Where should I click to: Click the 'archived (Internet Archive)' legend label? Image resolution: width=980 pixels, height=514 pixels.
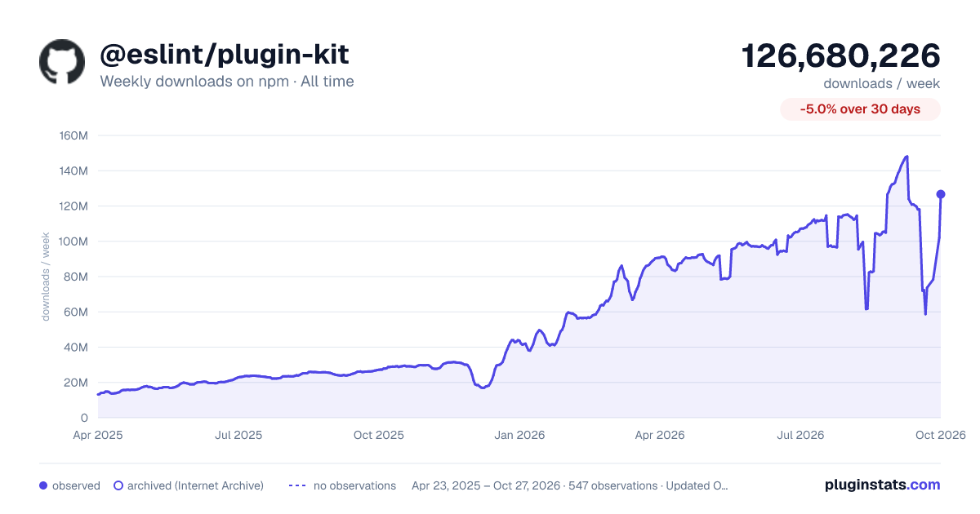(195, 485)
